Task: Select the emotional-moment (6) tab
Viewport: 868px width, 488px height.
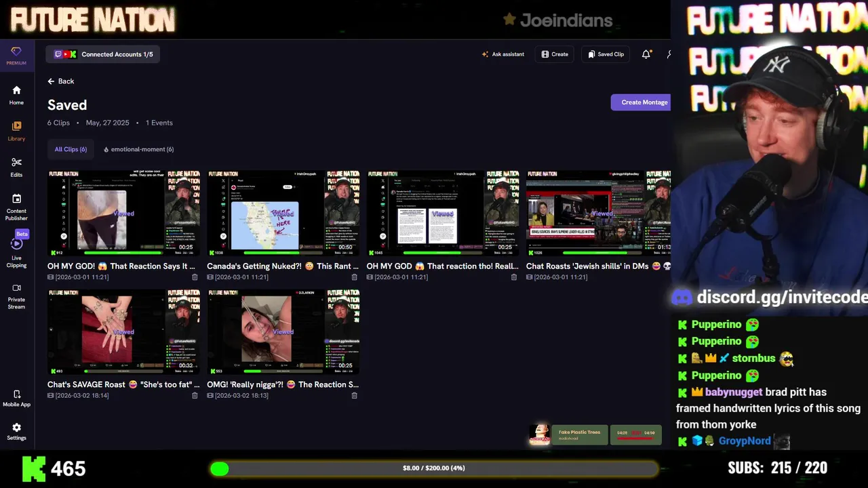Action: 138,149
